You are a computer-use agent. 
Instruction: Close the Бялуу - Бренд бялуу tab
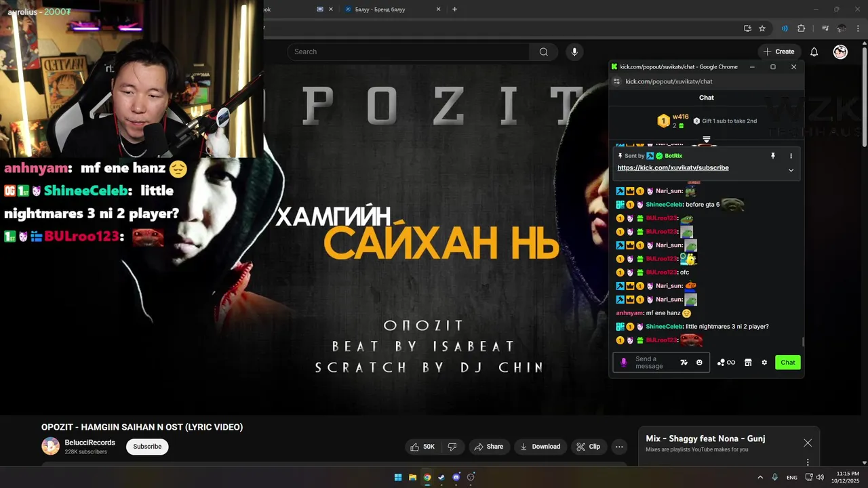[438, 9]
